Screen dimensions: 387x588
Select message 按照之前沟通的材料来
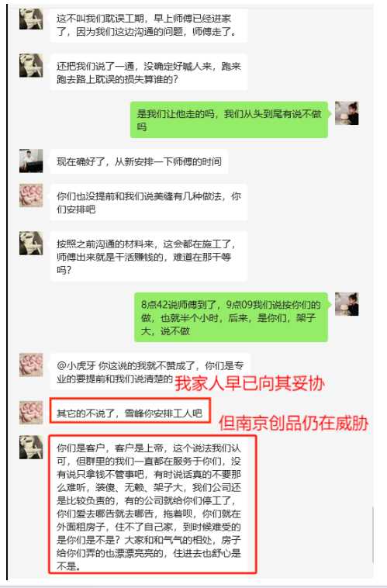pos(148,257)
